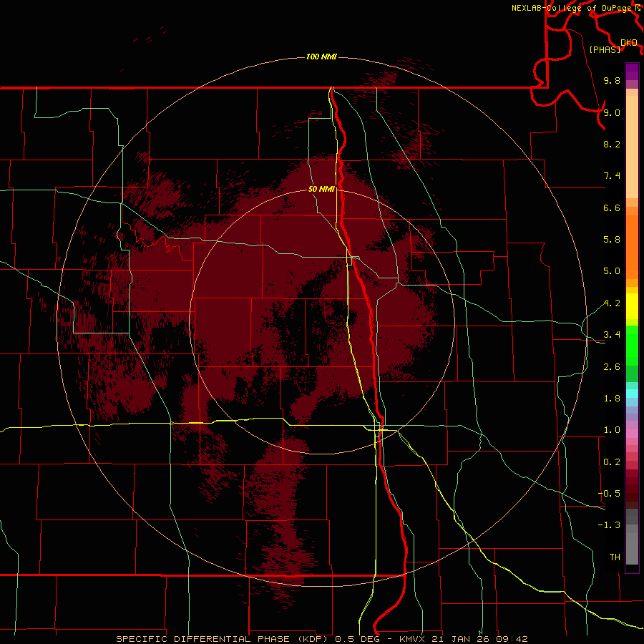
Task: Click the [PHAS] legend heading
Action: (x=605, y=49)
